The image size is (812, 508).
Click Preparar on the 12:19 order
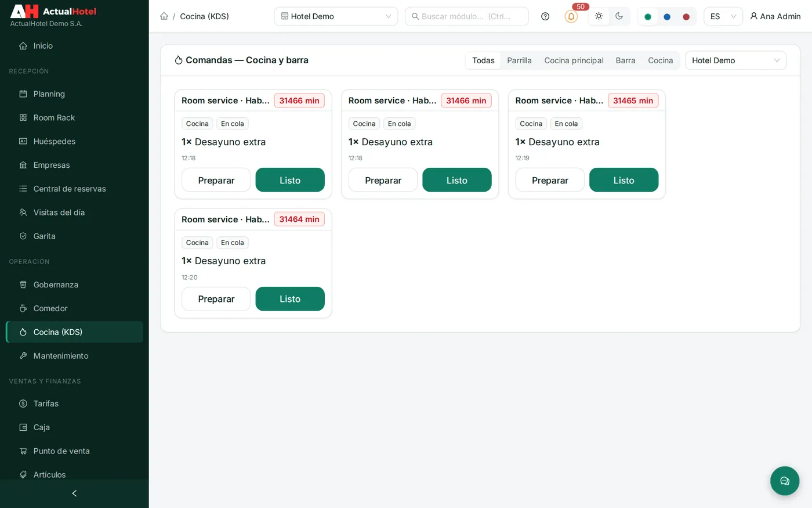[x=550, y=180]
